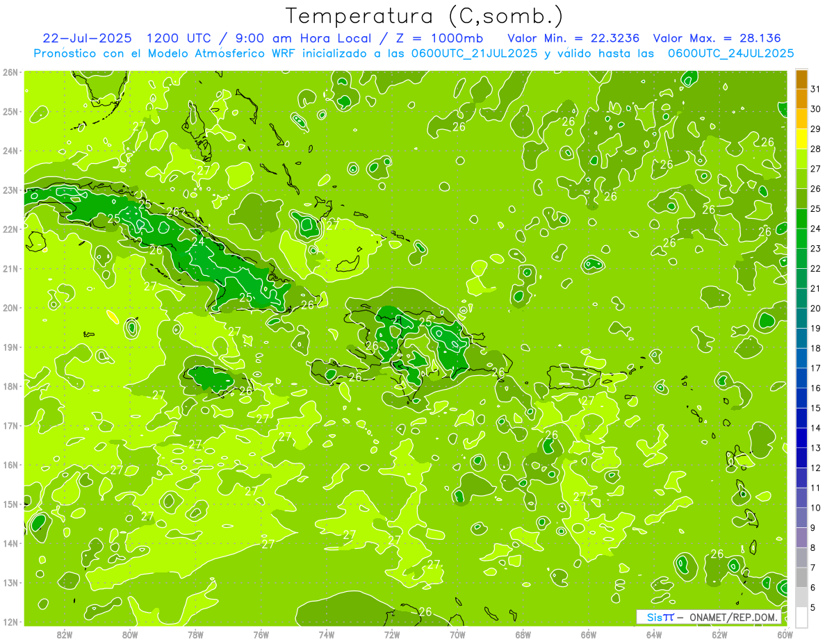This screenshot has height=644, width=834.
Task: Click the dark orange swatch atop the color bar
Action: [x=801, y=79]
